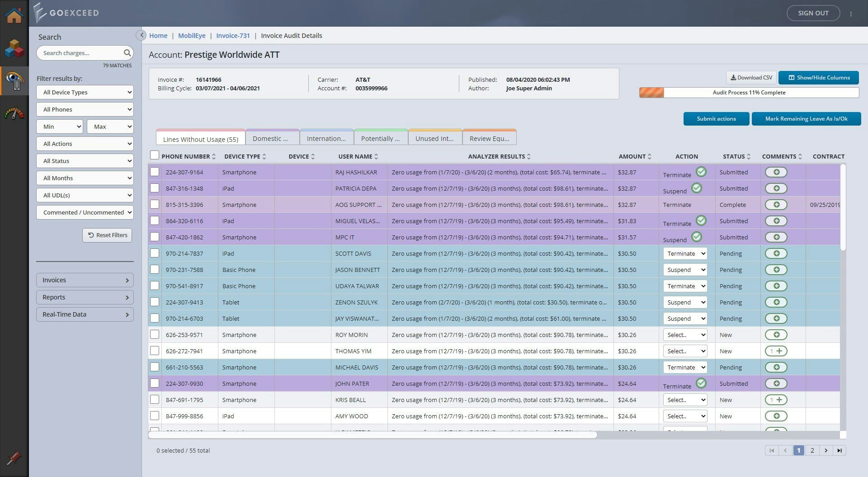Open the Unused Int tab

[434, 138]
